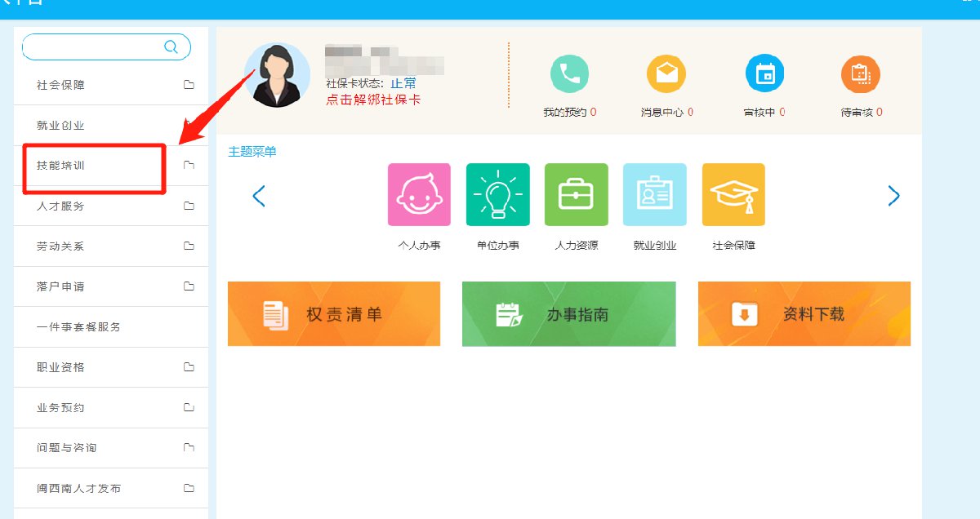Viewport: 980px width, 519px height.
Task: Open the 权责清单 orange banner
Action: [x=334, y=314]
